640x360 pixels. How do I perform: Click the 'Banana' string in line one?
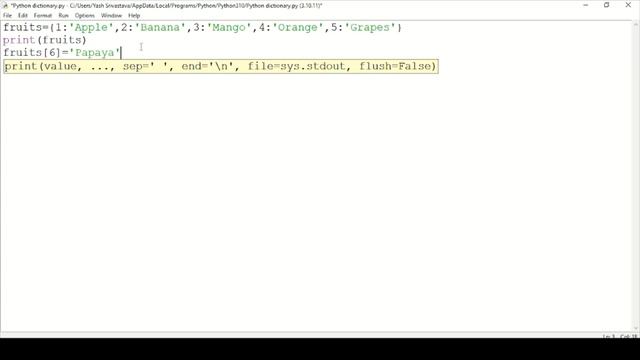160,28
